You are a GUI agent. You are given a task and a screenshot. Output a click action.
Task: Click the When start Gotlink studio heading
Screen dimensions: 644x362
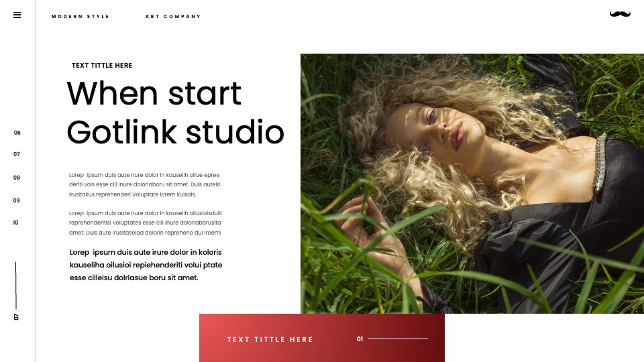click(x=175, y=113)
